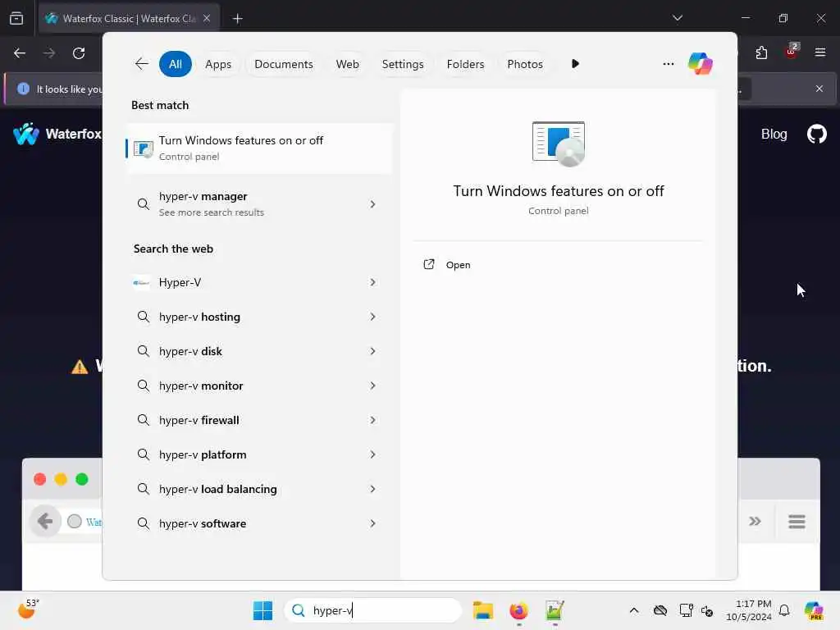The height and width of the screenshot is (630, 840).
Task: Switch to Photos filter tab
Action: tap(524, 64)
